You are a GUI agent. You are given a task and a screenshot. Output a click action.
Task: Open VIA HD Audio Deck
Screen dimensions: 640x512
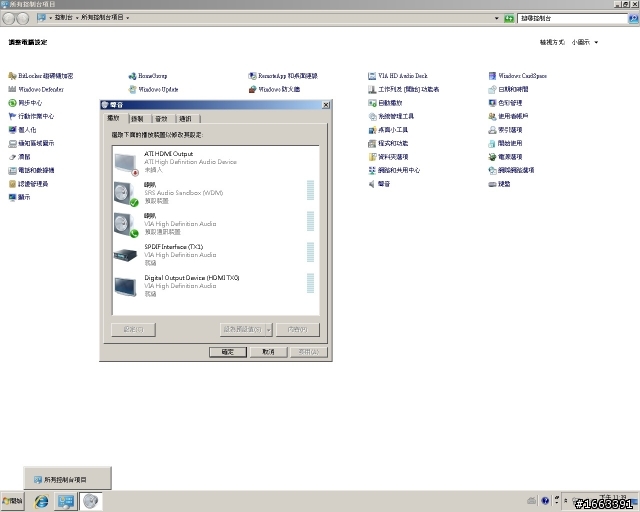tap(398, 76)
